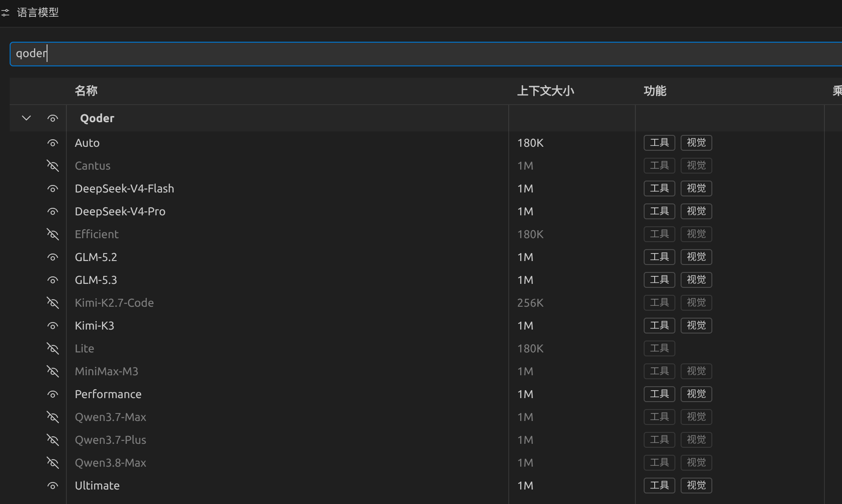
Task: Click the 180K context size for Auto
Action: [x=530, y=143]
